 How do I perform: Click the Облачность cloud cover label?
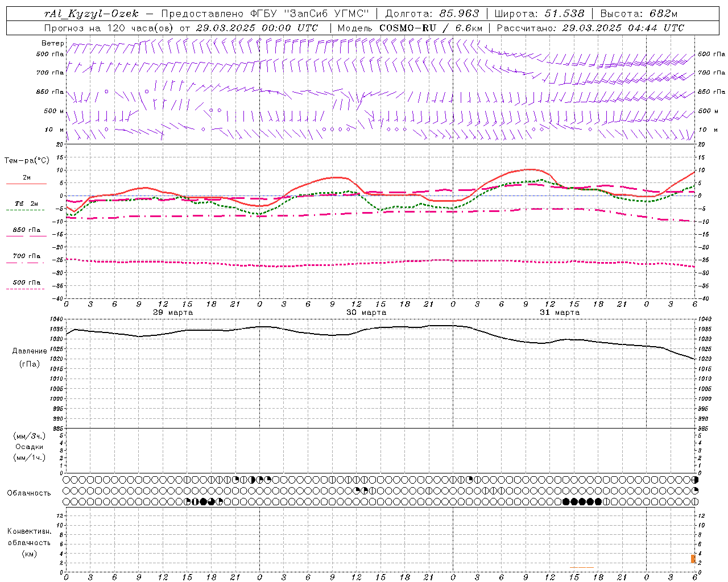click(x=29, y=493)
